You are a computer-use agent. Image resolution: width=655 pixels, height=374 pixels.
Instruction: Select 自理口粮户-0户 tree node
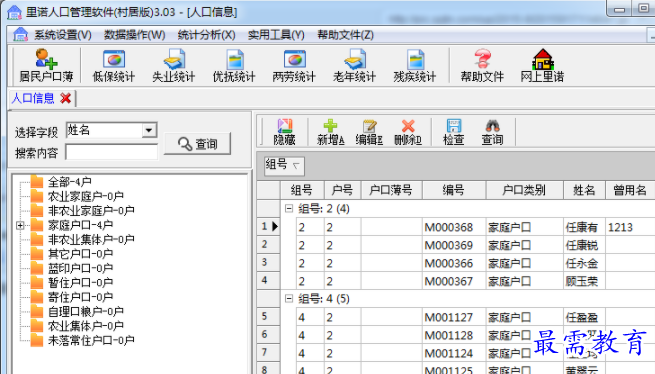tap(86, 312)
